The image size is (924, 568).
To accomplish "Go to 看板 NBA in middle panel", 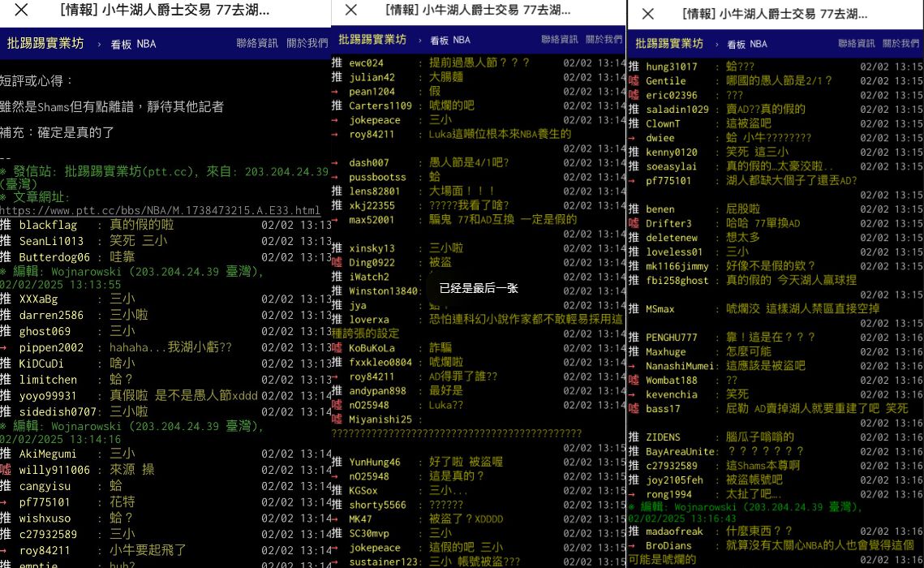I will (449, 40).
